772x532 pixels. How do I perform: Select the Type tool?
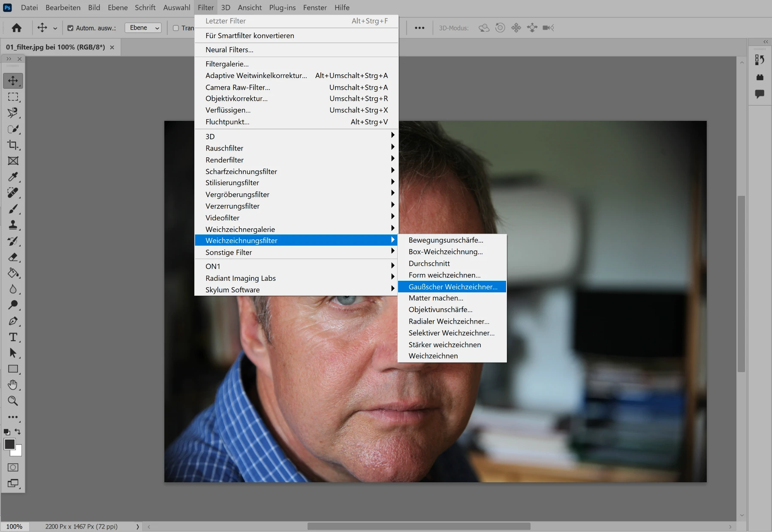click(x=13, y=337)
